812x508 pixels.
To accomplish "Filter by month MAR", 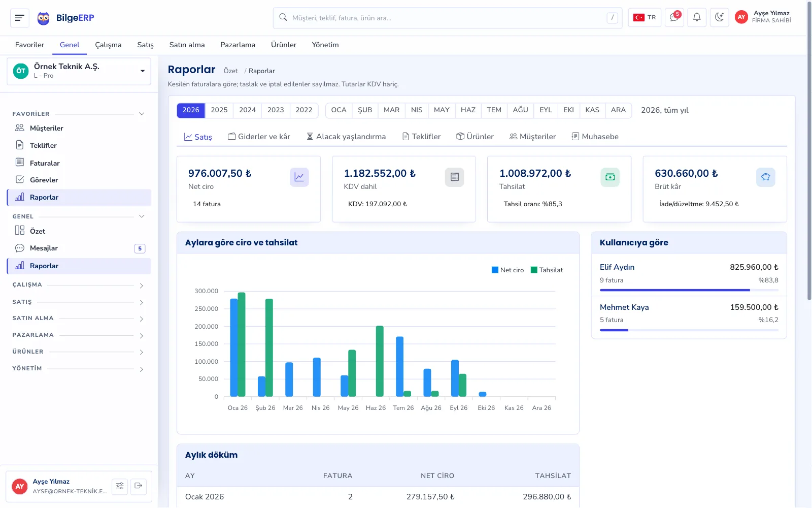I will pos(391,110).
